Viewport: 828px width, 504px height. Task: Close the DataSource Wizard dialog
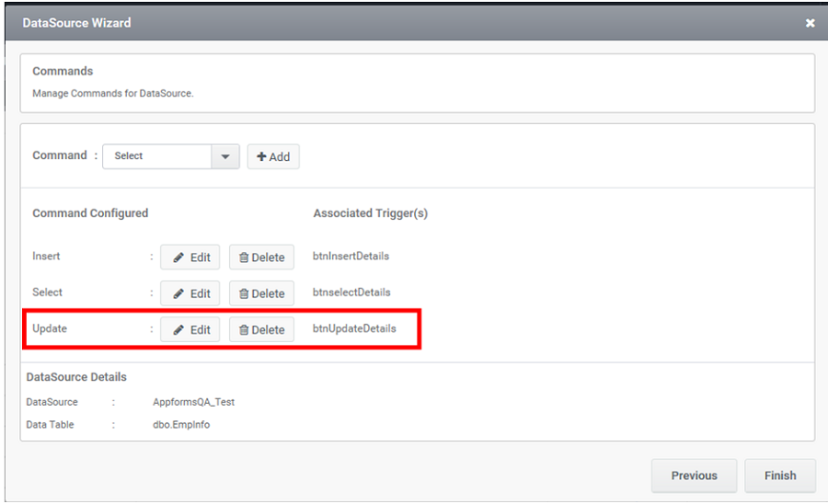pos(810,23)
